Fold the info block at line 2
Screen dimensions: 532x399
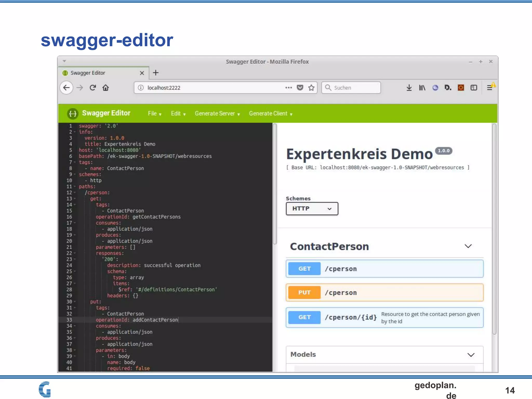point(75,132)
